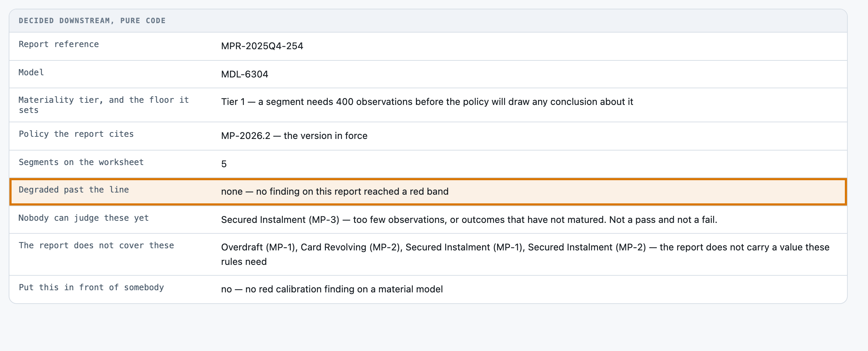Image resolution: width=868 pixels, height=351 pixels.
Task: Select 'Put this in front of somebody' label
Action: 91,287
